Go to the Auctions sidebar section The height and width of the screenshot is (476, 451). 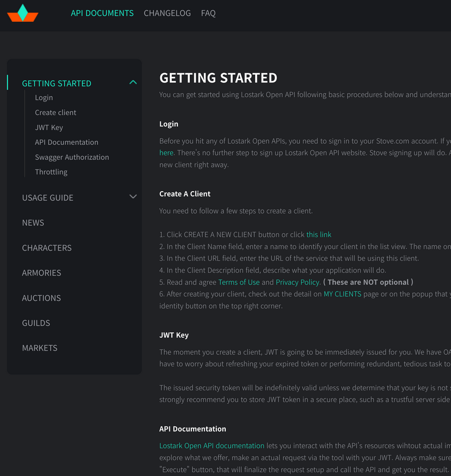(x=41, y=298)
